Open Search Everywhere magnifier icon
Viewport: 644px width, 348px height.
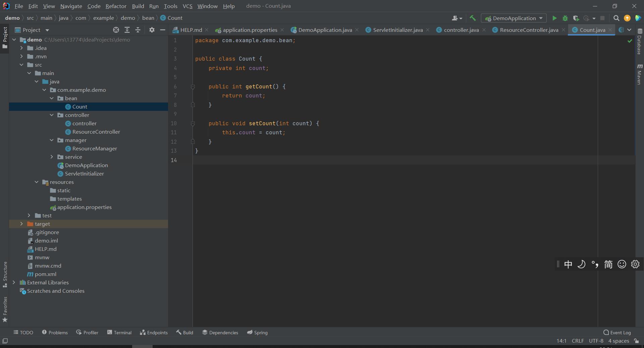point(616,18)
